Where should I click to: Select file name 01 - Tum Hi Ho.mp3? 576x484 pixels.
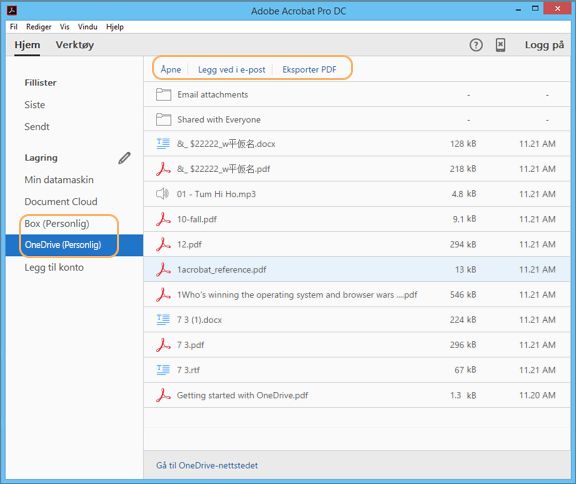tap(216, 194)
